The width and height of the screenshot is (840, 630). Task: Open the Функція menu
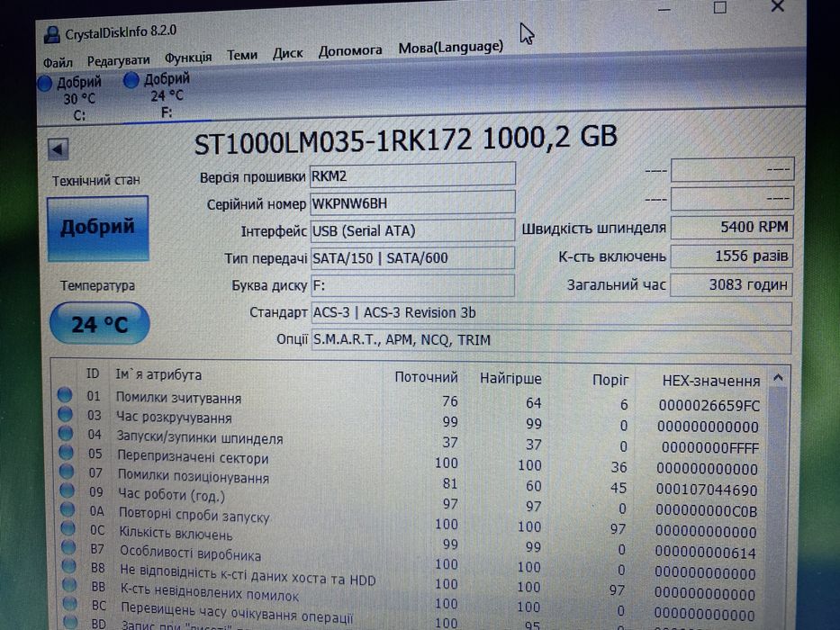188,58
